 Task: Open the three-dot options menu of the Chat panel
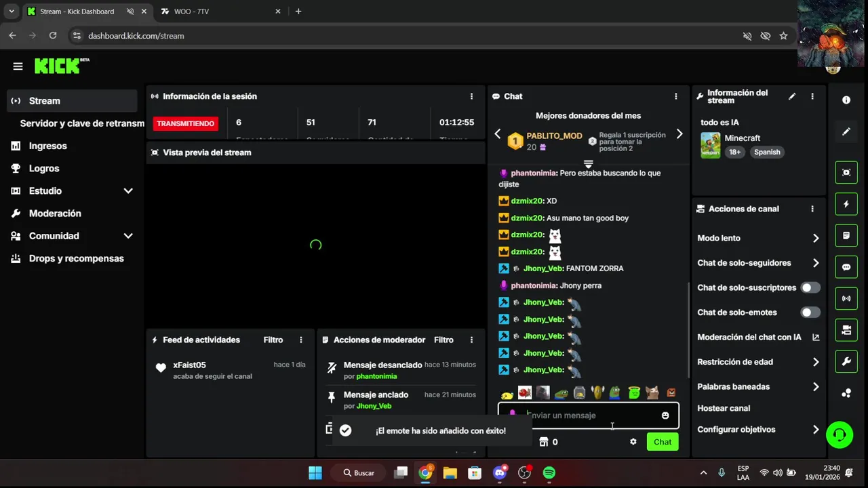[675, 96]
